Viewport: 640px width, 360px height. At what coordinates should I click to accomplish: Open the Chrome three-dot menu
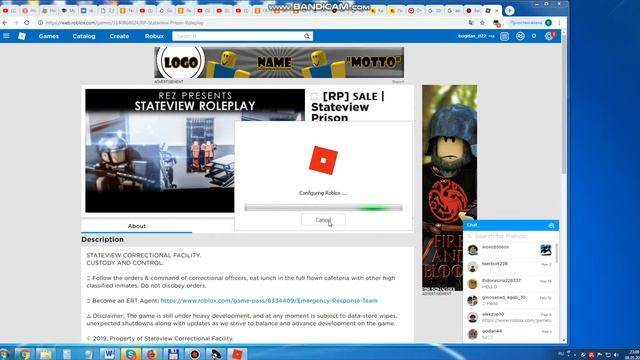point(560,23)
